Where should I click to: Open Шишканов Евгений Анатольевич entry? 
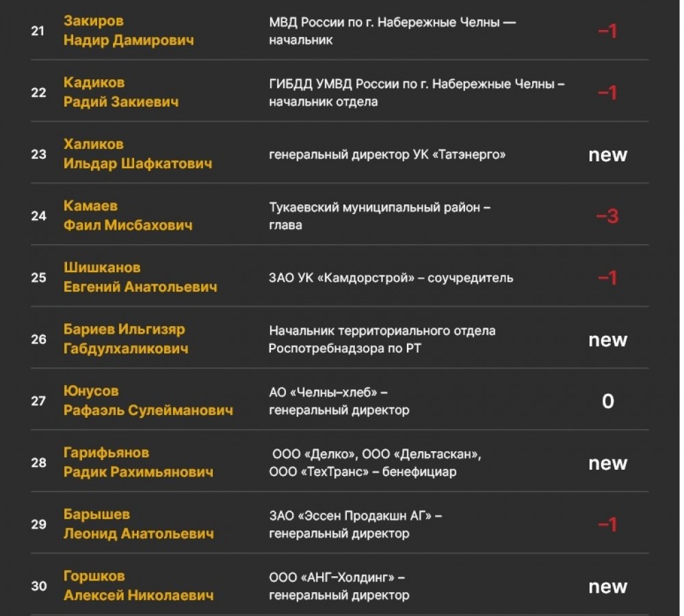[140, 278]
